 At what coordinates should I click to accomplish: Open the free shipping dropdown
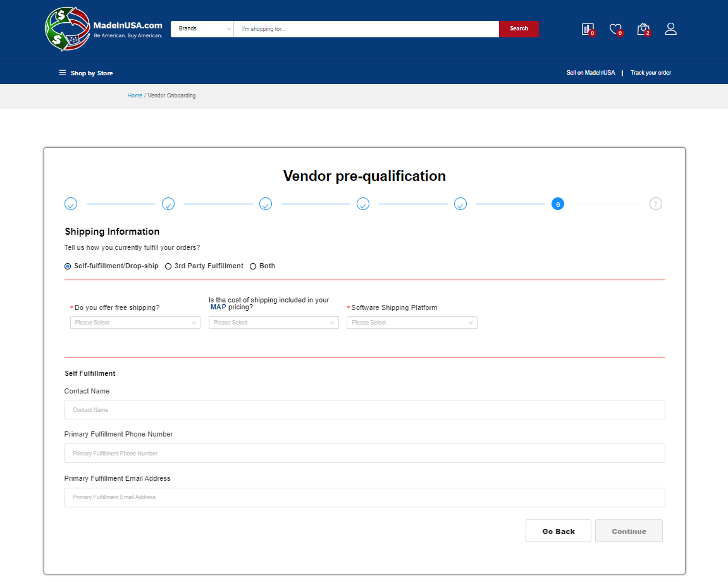135,323
